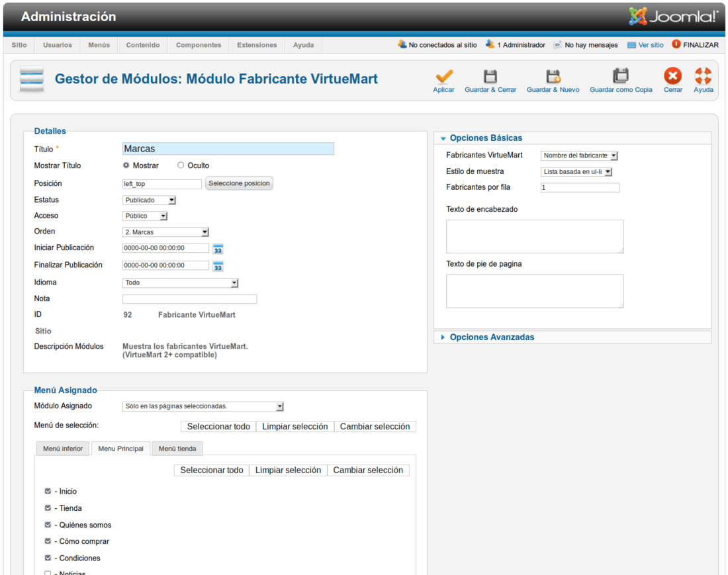Viewport: 728px width, 575px height.
Task: Click the Fabricantes por fila field
Action: point(580,187)
